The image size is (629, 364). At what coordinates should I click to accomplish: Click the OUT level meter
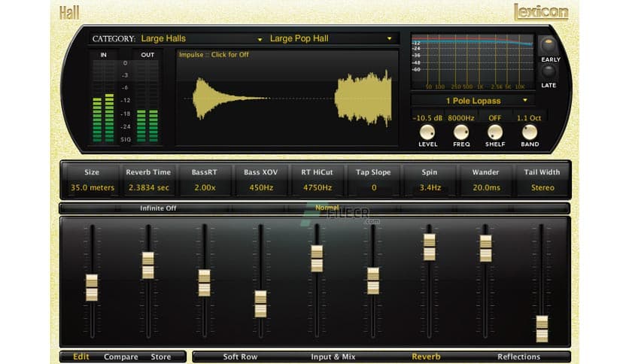tap(147, 102)
